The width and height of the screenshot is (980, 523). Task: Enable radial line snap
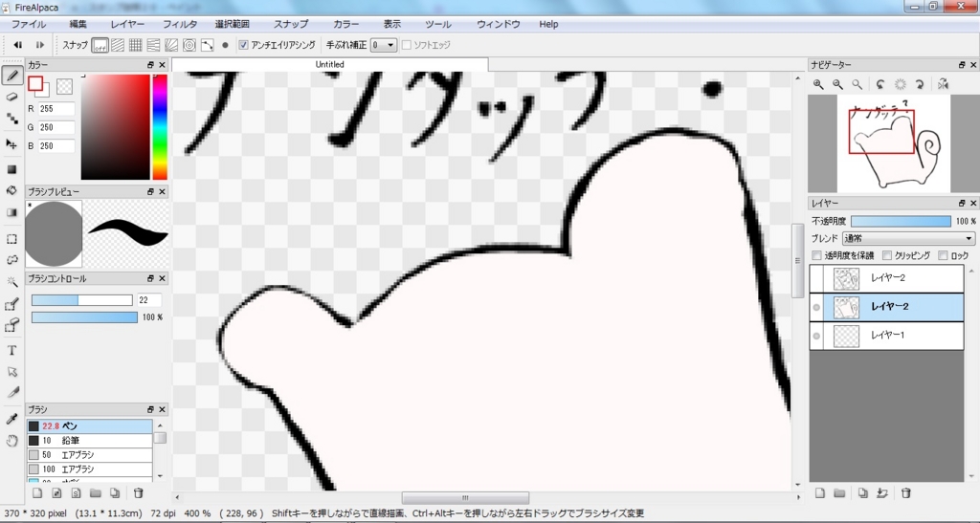tap(171, 45)
